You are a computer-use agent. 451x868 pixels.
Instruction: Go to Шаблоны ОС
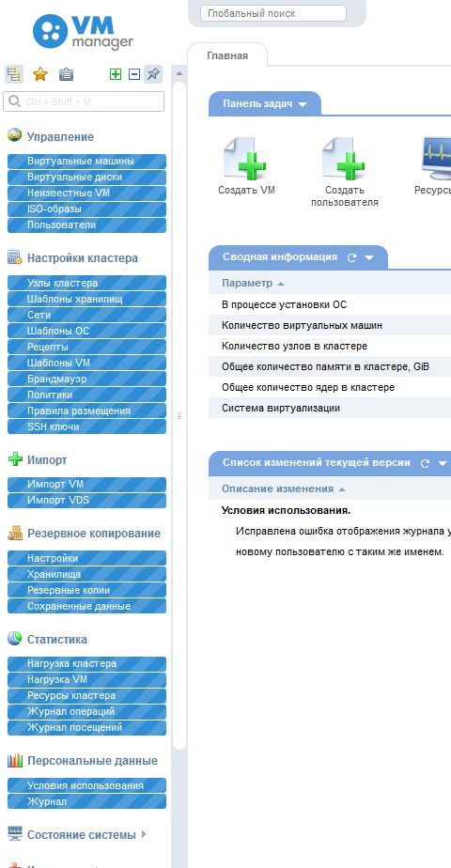(x=86, y=331)
